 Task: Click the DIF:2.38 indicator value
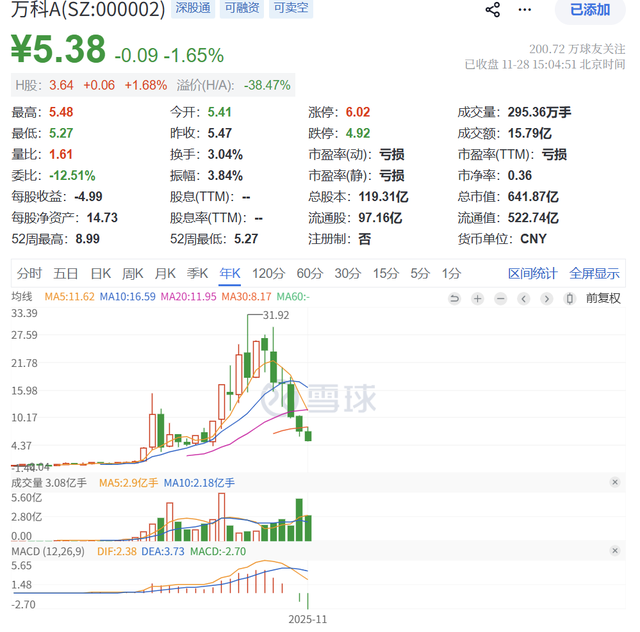pos(117,551)
